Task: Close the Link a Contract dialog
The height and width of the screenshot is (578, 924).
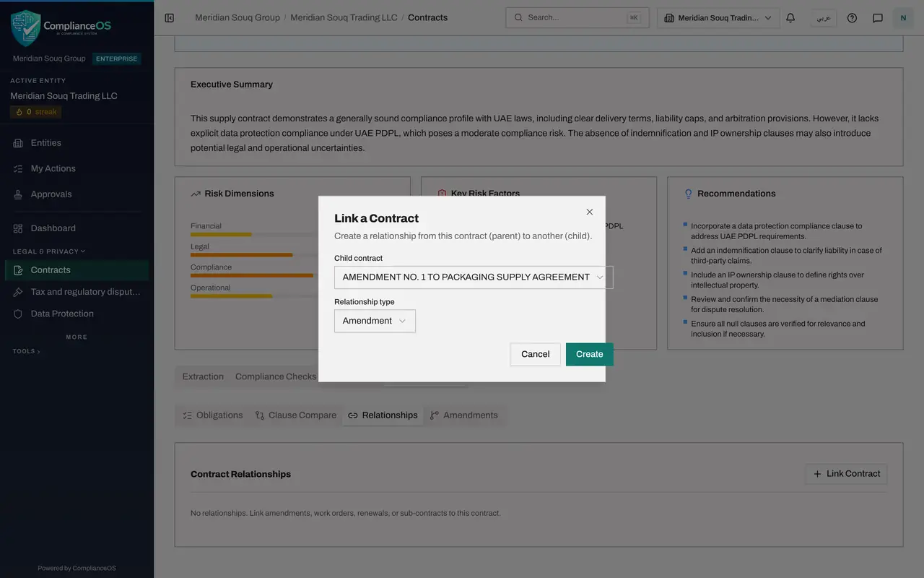Action: click(590, 212)
